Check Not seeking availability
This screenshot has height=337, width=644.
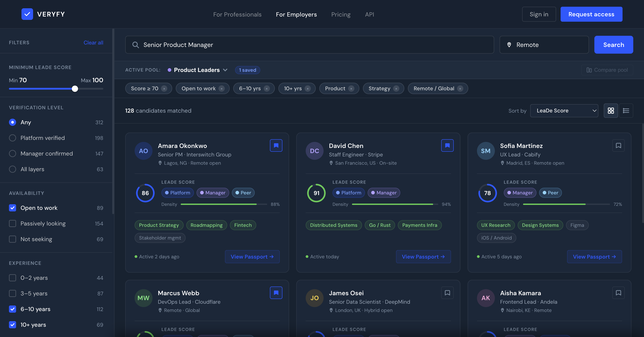click(13, 239)
